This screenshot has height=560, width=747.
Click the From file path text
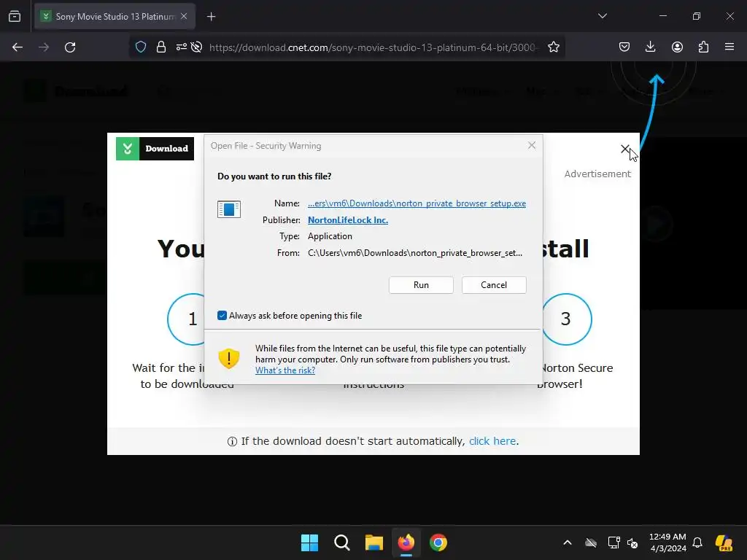pyautogui.click(x=415, y=253)
